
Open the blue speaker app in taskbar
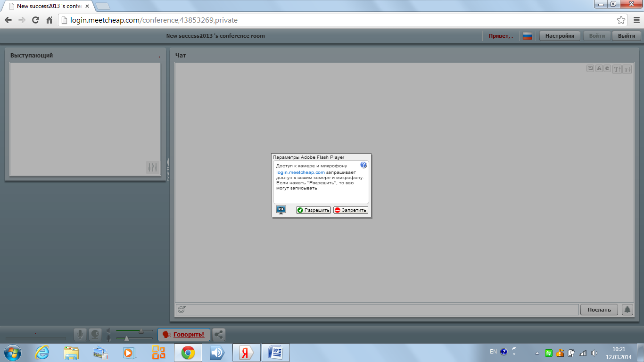(x=217, y=353)
